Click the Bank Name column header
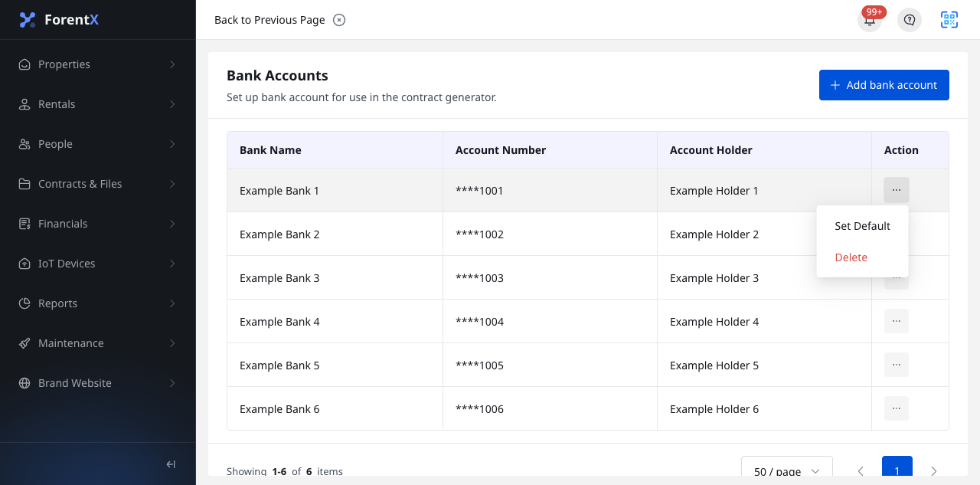The height and width of the screenshot is (485, 980). [x=335, y=150]
